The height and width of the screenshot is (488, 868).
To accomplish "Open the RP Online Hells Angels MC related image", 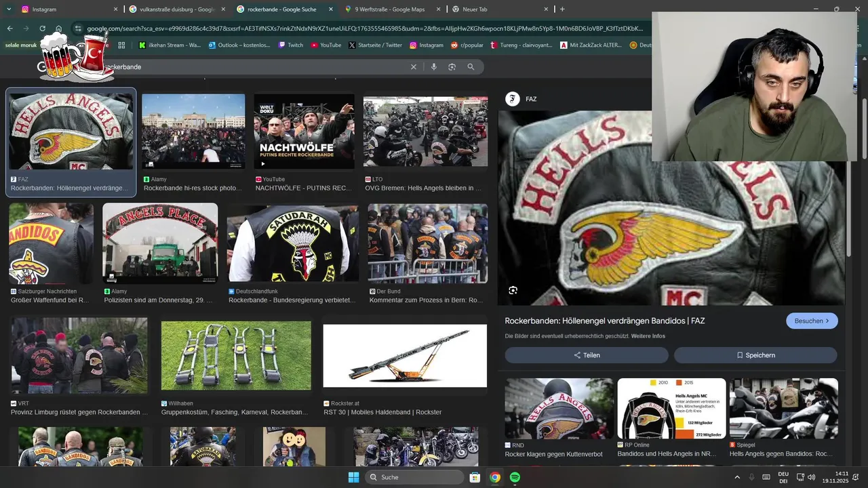I will pos(671,408).
